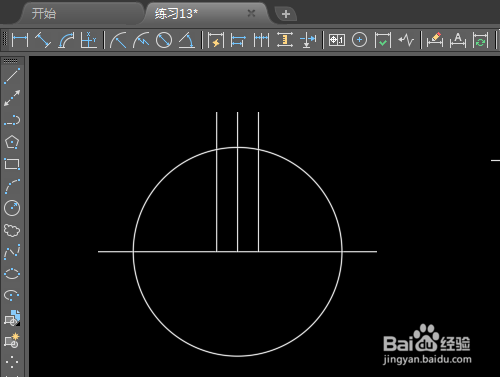Click the draw toolbar grip handle
This screenshot has height=377, width=500.
[11, 61]
